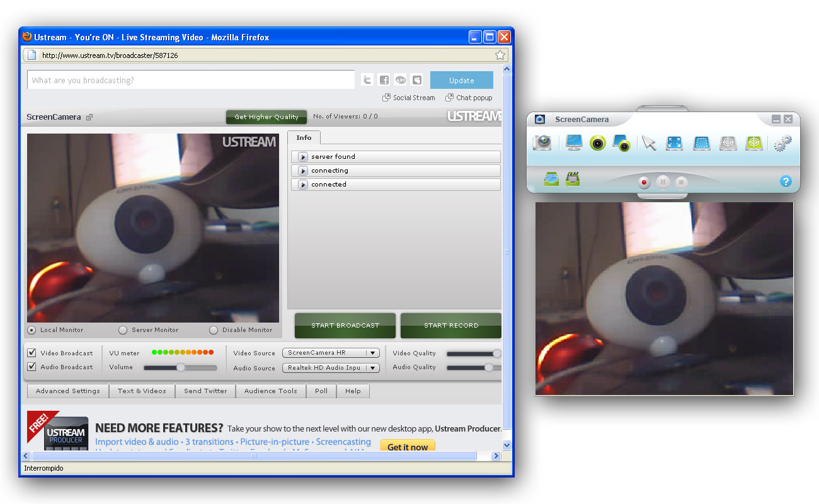Open the Text & Videos tab

142,391
